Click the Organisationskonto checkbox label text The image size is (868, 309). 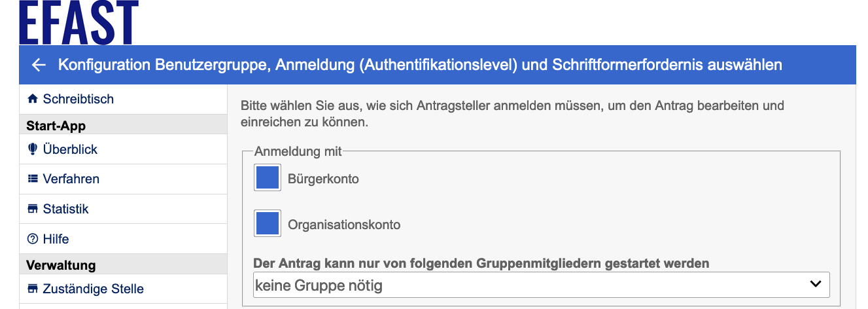click(344, 225)
